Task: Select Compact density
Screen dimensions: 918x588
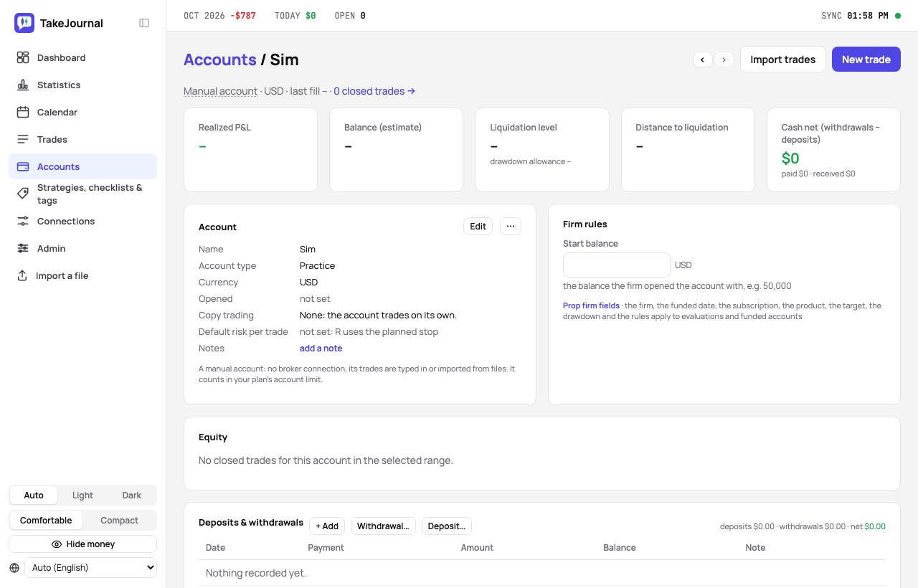Action: 119,521
